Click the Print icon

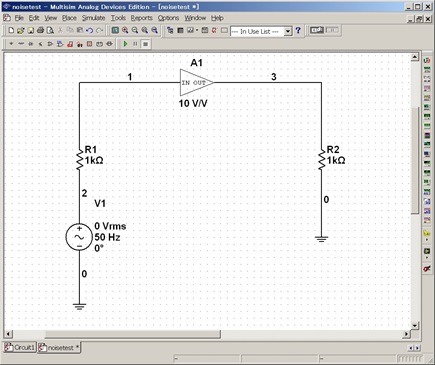pos(40,31)
